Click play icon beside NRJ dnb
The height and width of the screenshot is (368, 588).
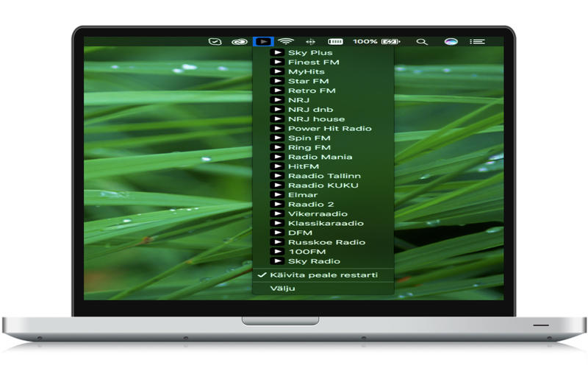(x=277, y=109)
